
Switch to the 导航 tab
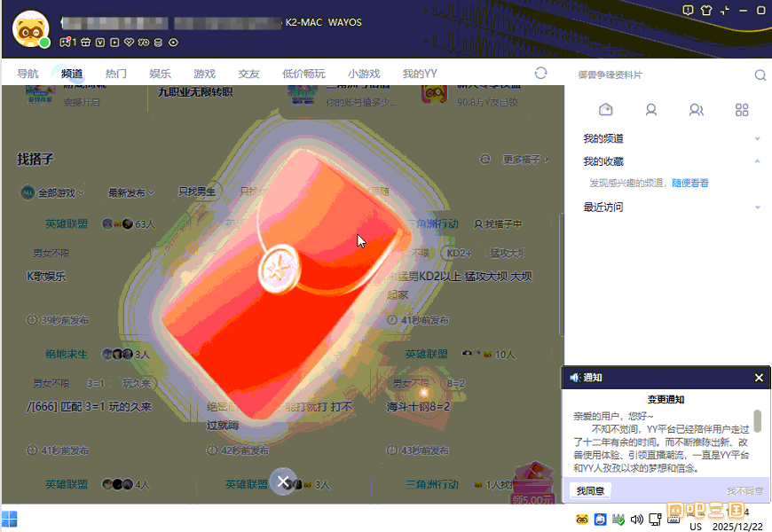tap(28, 74)
